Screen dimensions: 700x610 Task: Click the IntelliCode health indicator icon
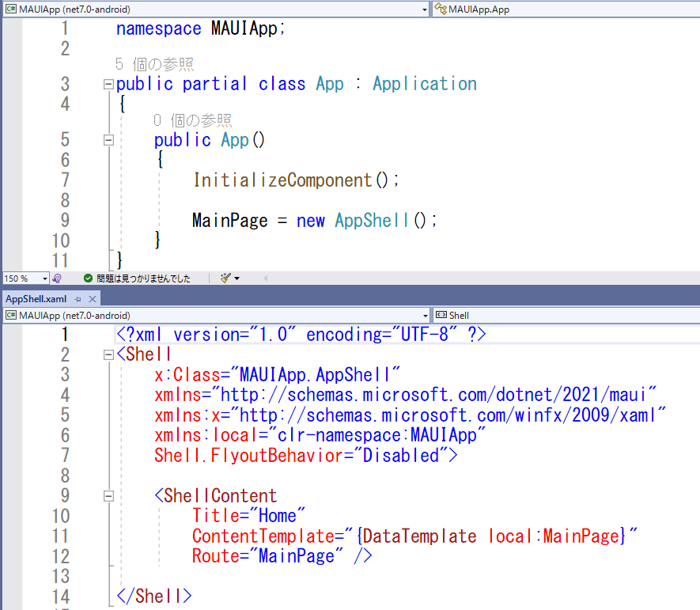[x=57, y=278]
